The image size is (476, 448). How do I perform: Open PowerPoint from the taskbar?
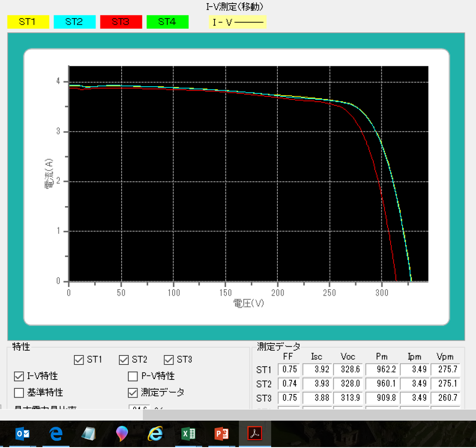pyautogui.click(x=221, y=434)
